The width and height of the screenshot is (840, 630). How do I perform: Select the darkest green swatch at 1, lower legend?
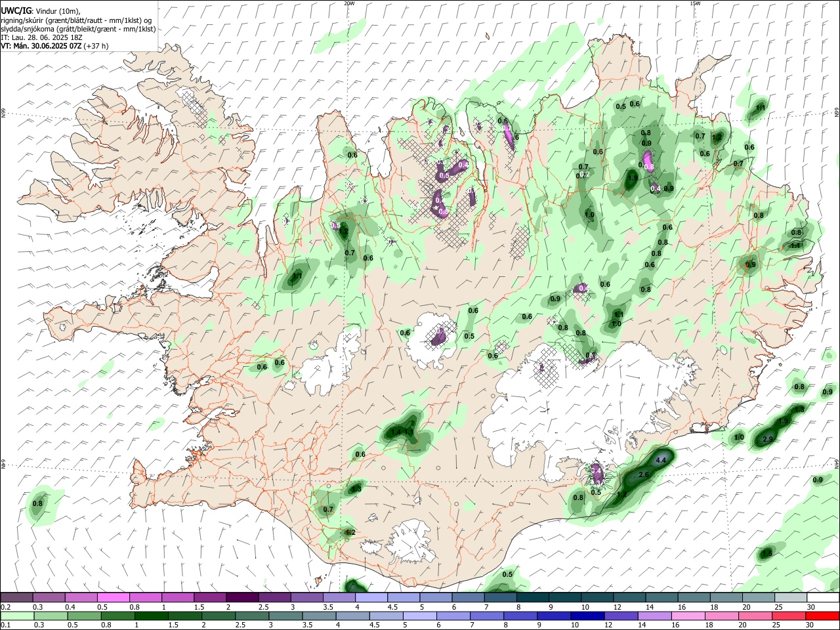[x=151, y=616]
